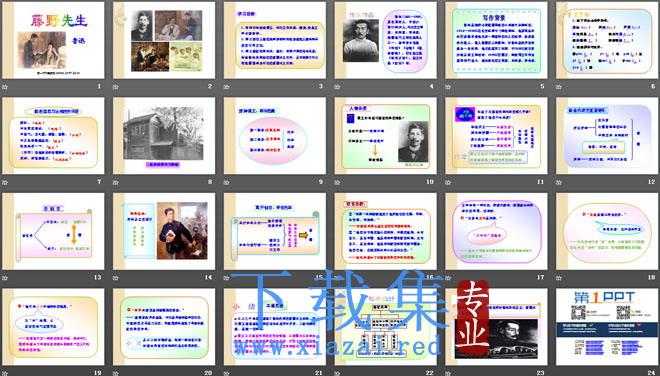This screenshot has width=660, height=376.
Task: Select slide 13 with the orange double arrow
Action: click(x=53, y=231)
